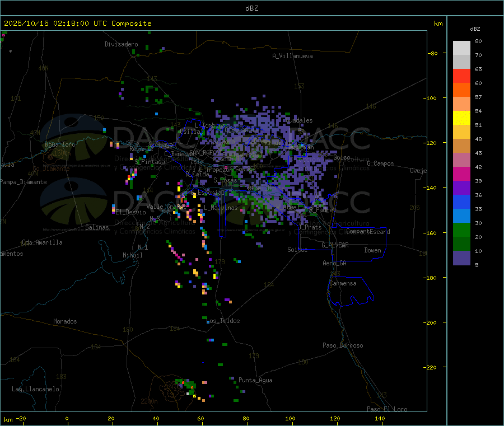Image resolution: width=504 pixels, height=426 pixels.
Task: Click the 'S_Pintada' map label
Action: 150,162
